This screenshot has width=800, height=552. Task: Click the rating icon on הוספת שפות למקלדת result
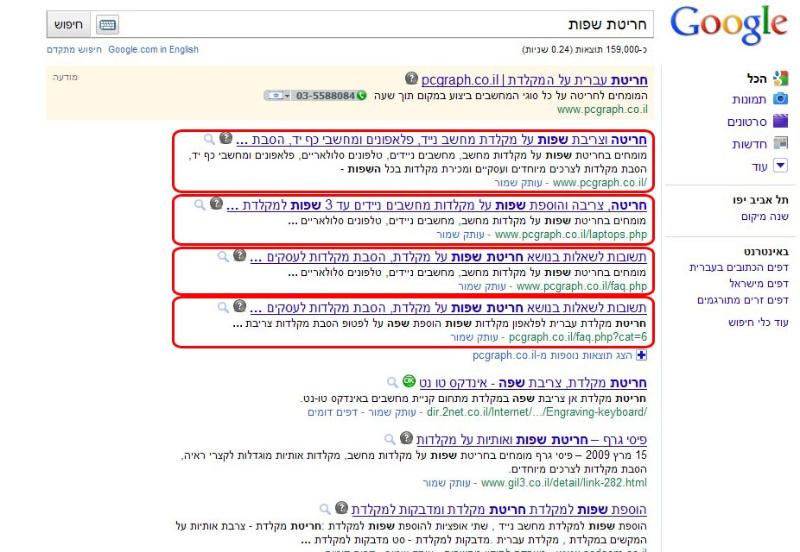point(341,508)
